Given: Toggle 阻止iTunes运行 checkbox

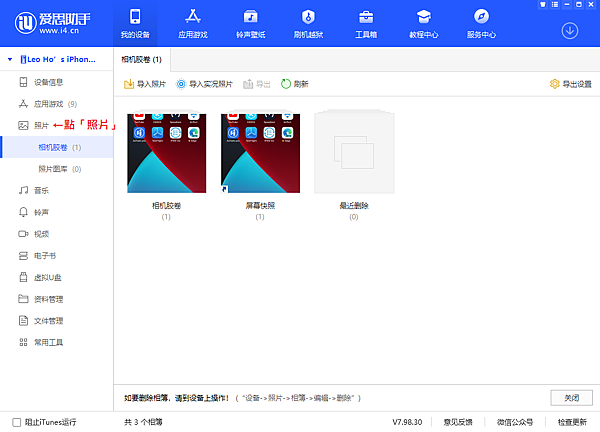Looking at the screenshot, I should coord(16,422).
